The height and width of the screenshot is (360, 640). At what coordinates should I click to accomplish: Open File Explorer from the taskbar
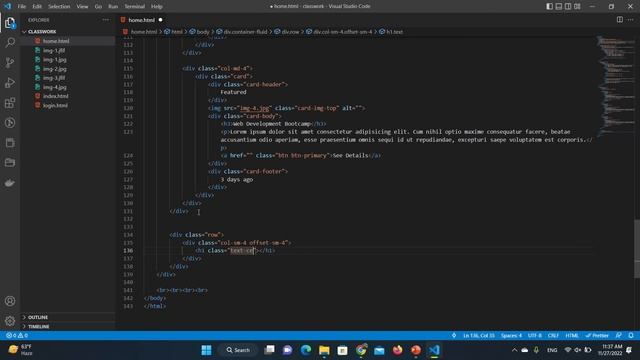[x=324, y=350]
